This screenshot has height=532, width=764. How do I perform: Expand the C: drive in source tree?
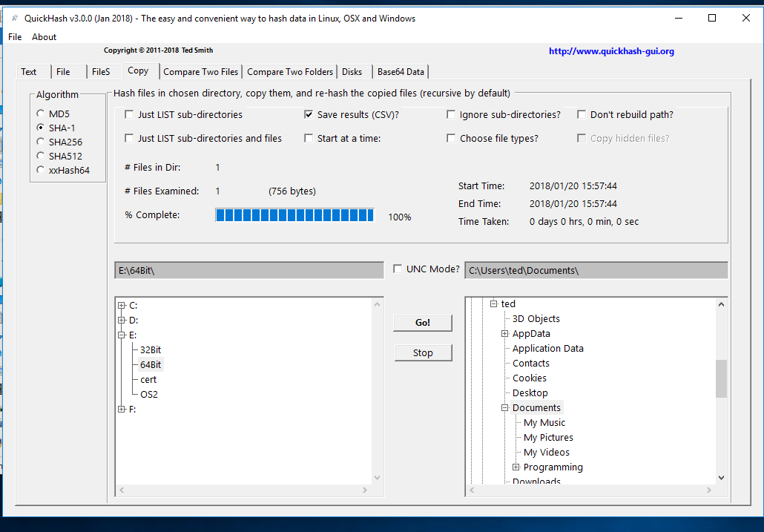click(121, 305)
